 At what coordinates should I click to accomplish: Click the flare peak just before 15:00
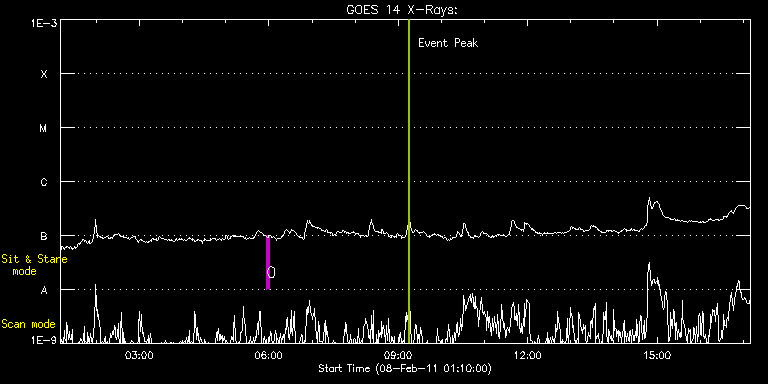pos(649,199)
